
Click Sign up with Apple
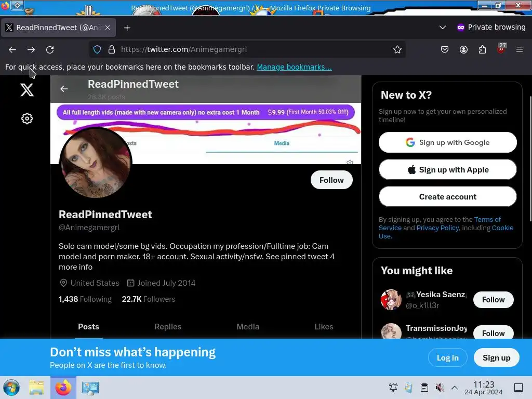(447, 170)
